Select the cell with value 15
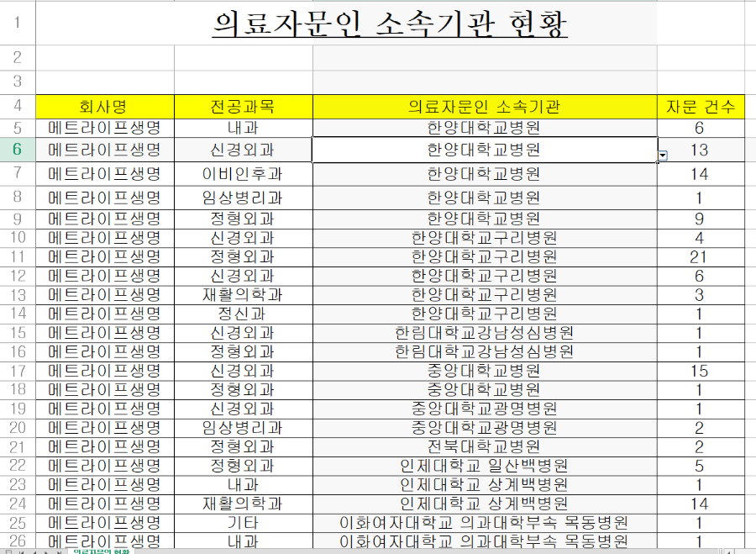 (701, 371)
